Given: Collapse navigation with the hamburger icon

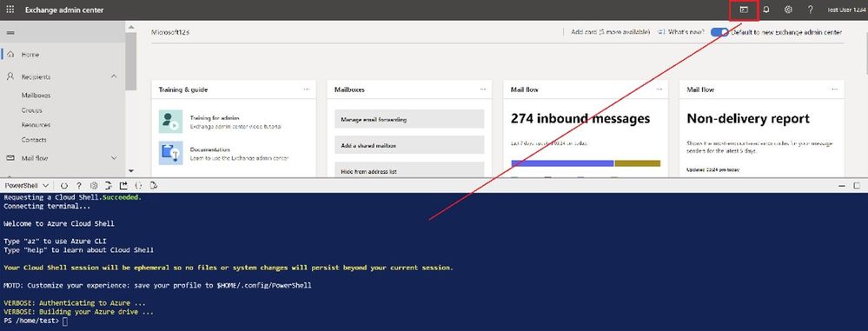Looking at the screenshot, I should (x=10, y=33).
